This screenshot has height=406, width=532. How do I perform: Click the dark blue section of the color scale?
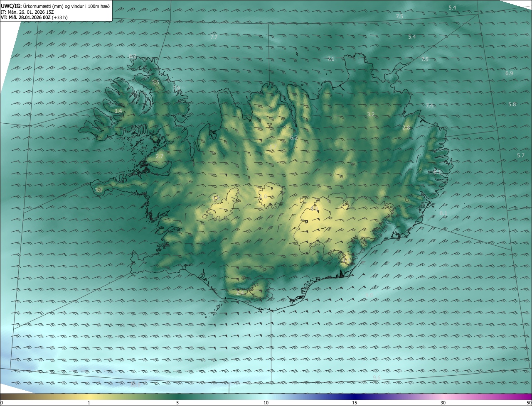tap(355, 396)
